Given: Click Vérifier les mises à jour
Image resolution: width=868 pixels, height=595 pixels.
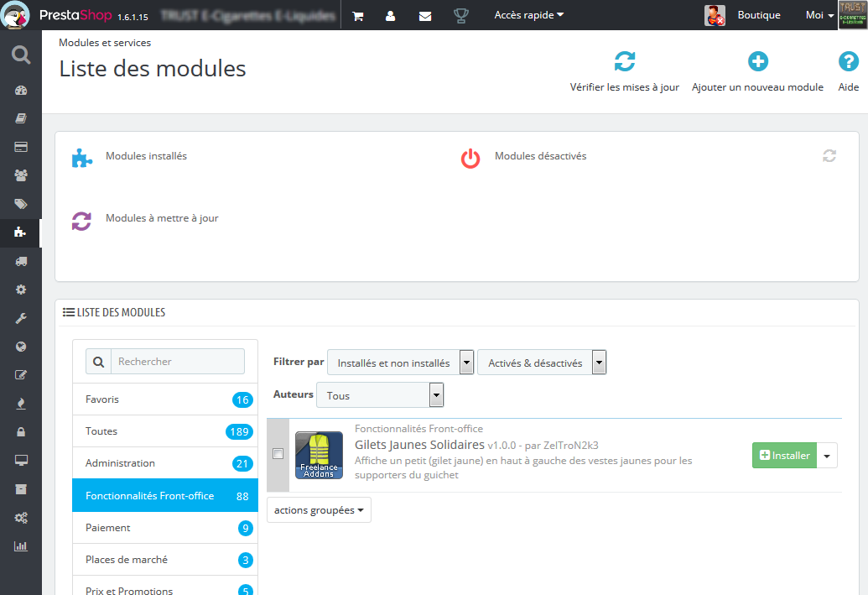Looking at the screenshot, I should (x=625, y=71).
